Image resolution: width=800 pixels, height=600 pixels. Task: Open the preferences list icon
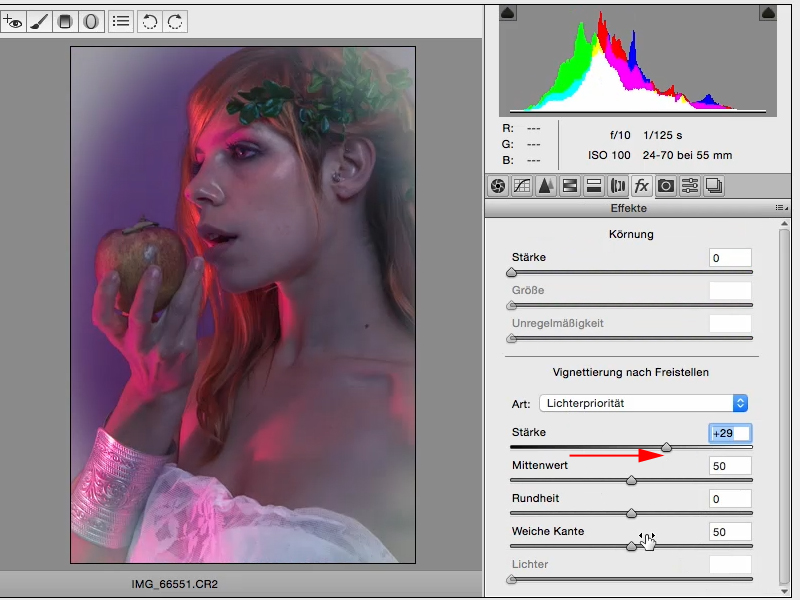(x=121, y=22)
